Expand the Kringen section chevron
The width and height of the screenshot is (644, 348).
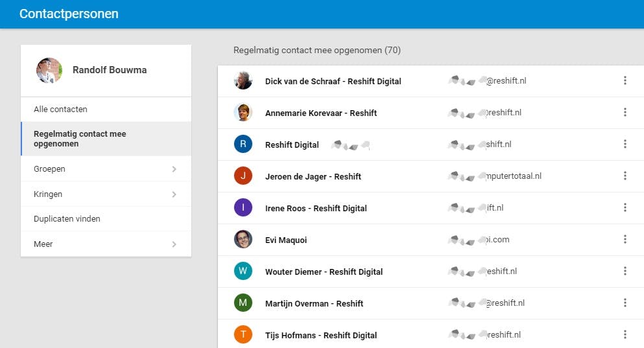click(174, 194)
